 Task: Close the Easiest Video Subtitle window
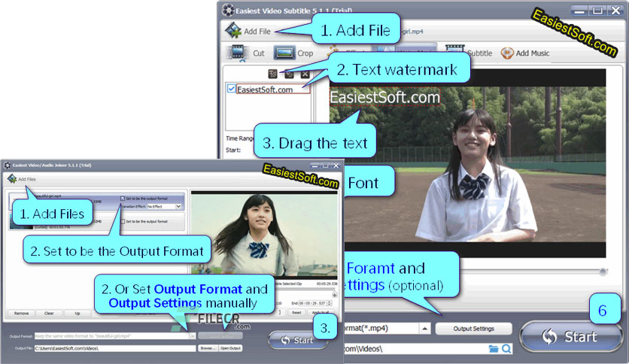(615, 11)
